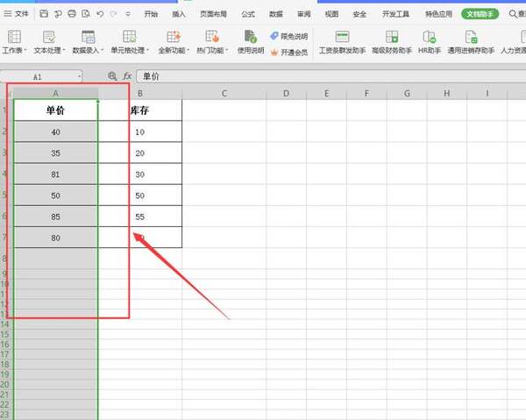The image size is (526, 420).
Task: Open the 文件 menu
Action: tap(16, 14)
